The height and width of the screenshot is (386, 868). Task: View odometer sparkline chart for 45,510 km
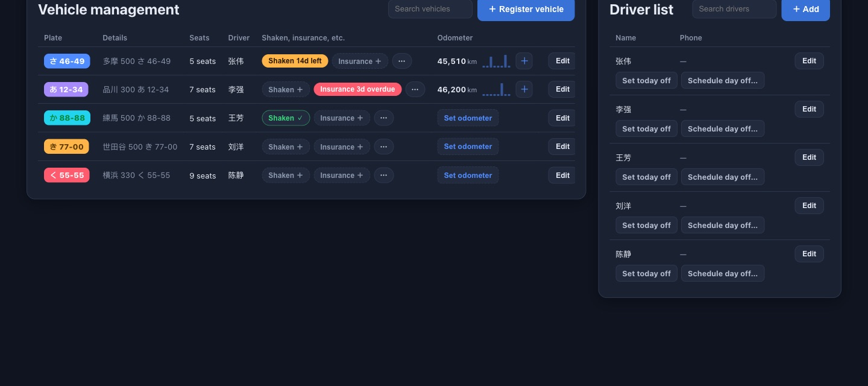pos(496,61)
